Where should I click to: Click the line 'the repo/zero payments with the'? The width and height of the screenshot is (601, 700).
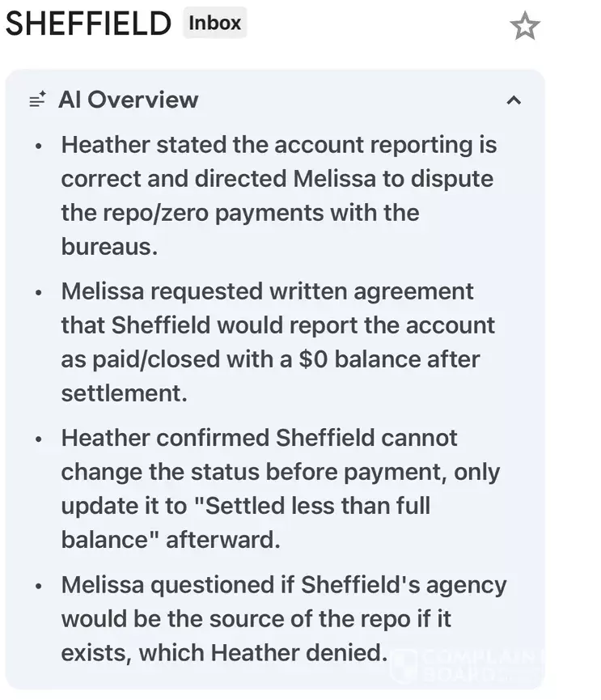click(239, 213)
